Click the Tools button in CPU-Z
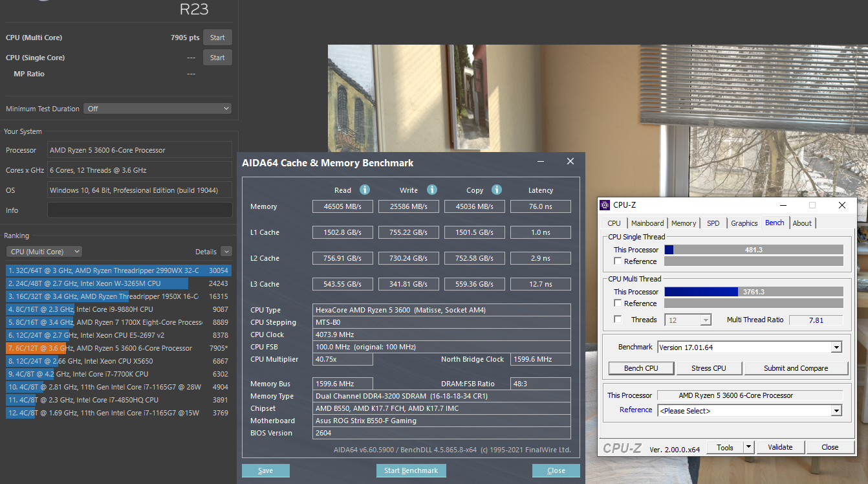 725,447
